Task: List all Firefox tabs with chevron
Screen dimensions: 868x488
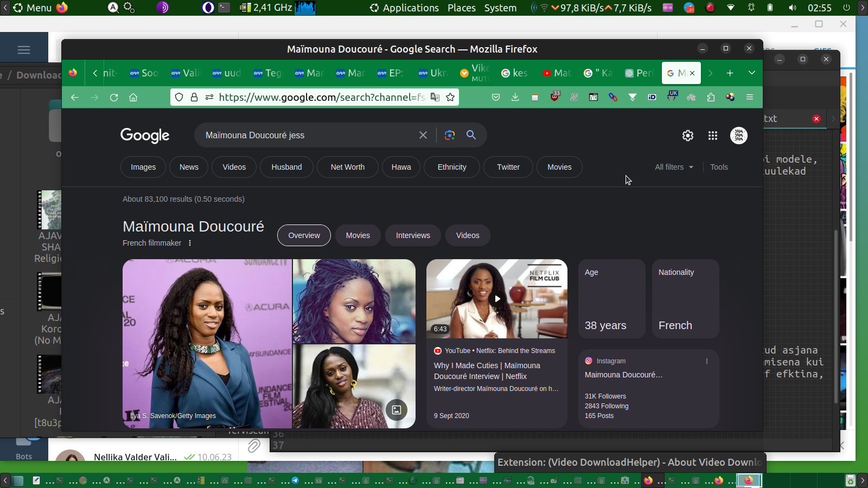Action: pos(752,73)
